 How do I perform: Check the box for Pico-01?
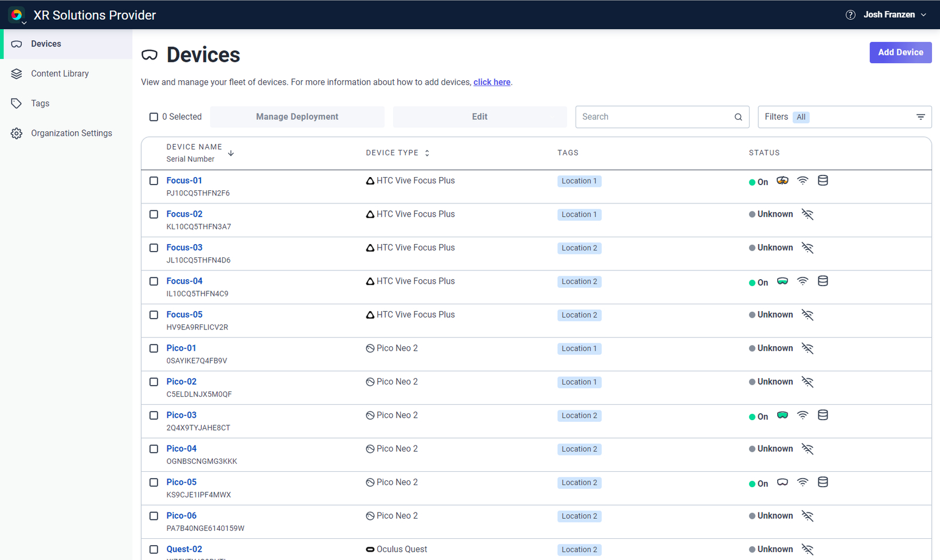154,348
